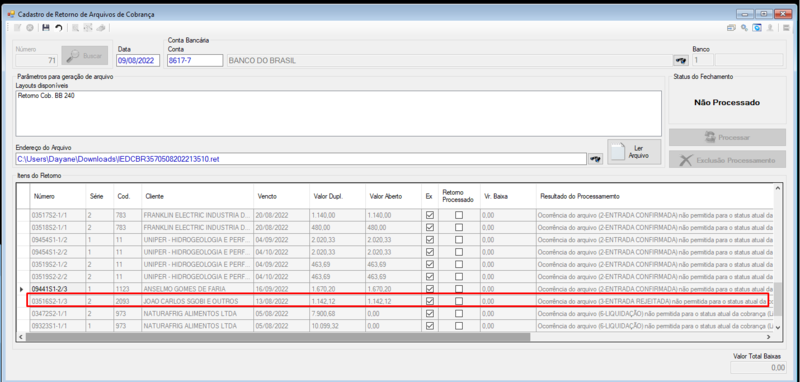Click the Processar button
This screenshot has height=382, width=800.
point(727,137)
